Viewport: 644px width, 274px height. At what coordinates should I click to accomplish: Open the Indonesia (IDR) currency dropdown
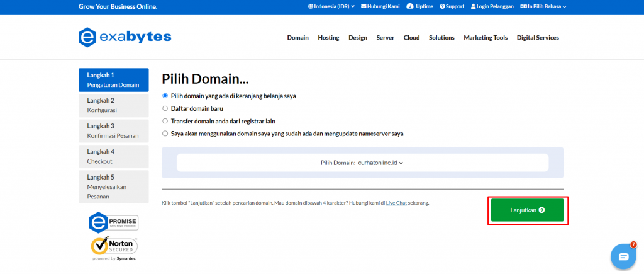(331, 6)
